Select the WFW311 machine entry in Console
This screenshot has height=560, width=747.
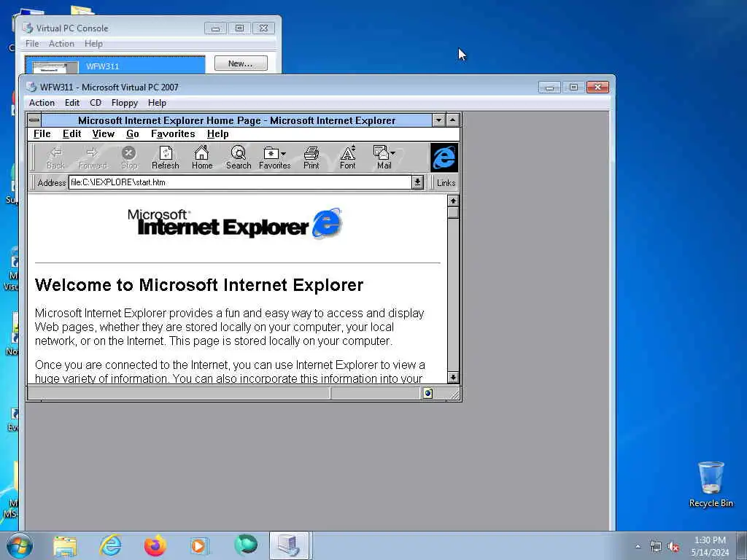click(115, 65)
